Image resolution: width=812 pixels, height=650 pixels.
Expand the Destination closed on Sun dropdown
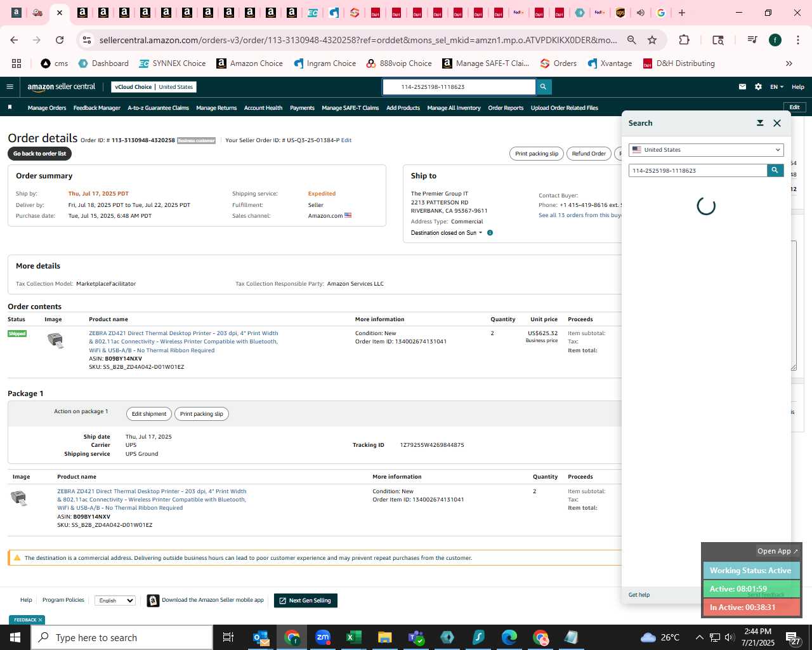[x=447, y=233]
